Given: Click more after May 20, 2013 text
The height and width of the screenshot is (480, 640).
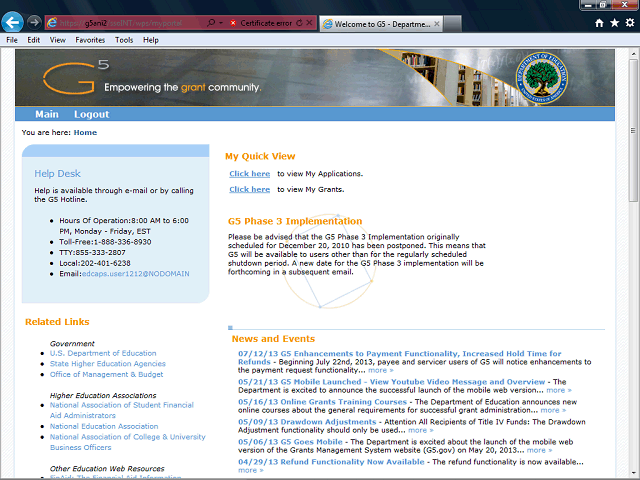Looking at the screenshot, I should click(x=540, y=450).
